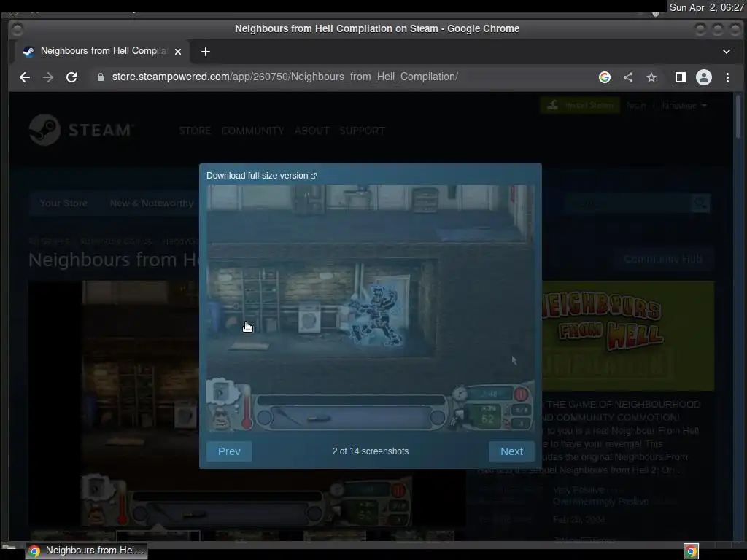Share this page using the share icon
The width and height of the screenshot is (747, 560).
(628, 77)
